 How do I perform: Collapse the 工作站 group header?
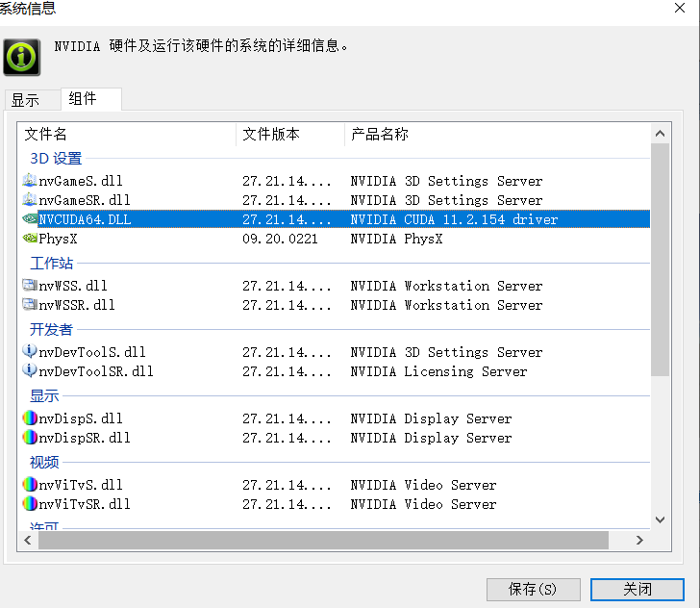(x=51, y=264)
